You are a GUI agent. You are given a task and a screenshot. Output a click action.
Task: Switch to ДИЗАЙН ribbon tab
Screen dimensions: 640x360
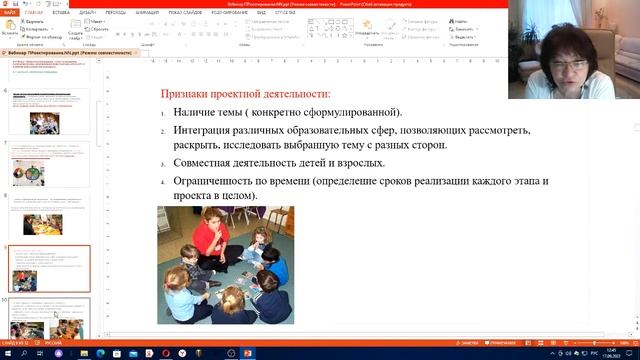click(87, 13)
